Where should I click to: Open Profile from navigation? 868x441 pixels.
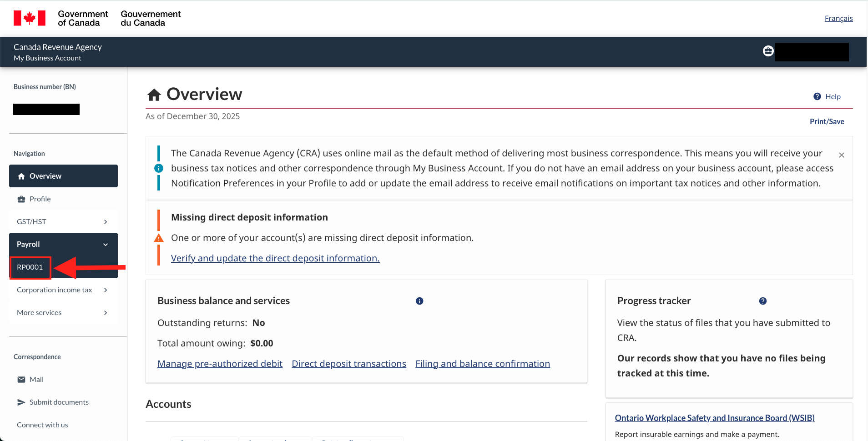tap(63, 199)
